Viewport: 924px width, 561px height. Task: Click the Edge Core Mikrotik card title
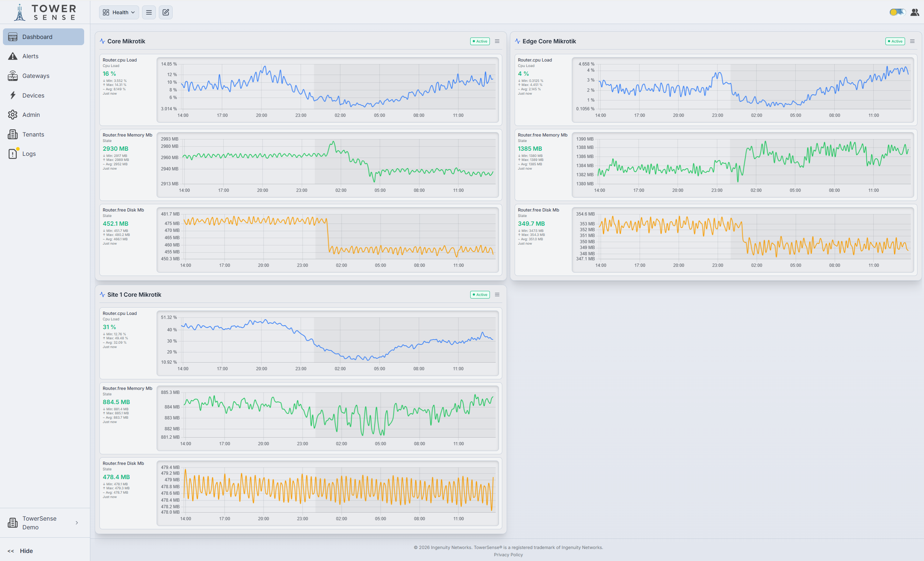[549, 41]
